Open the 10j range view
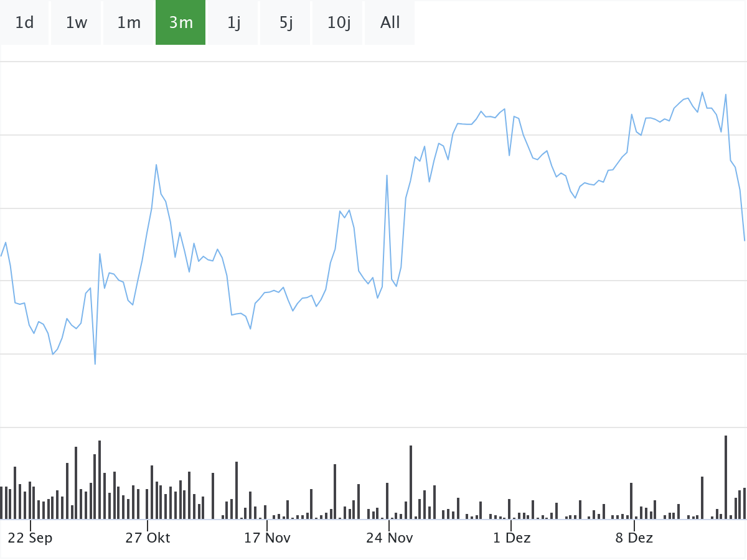 (x=338, y=23)
